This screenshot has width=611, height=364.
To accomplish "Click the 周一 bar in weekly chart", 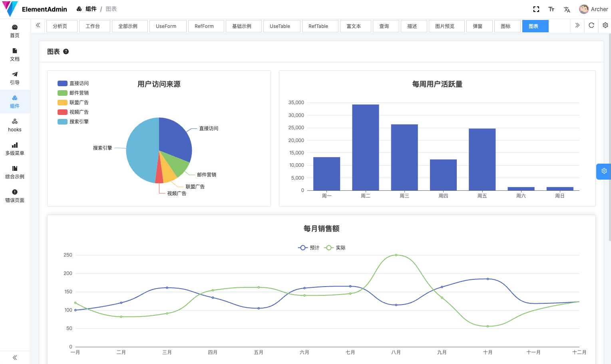I will pyautogui.click(x=326, y=174).
